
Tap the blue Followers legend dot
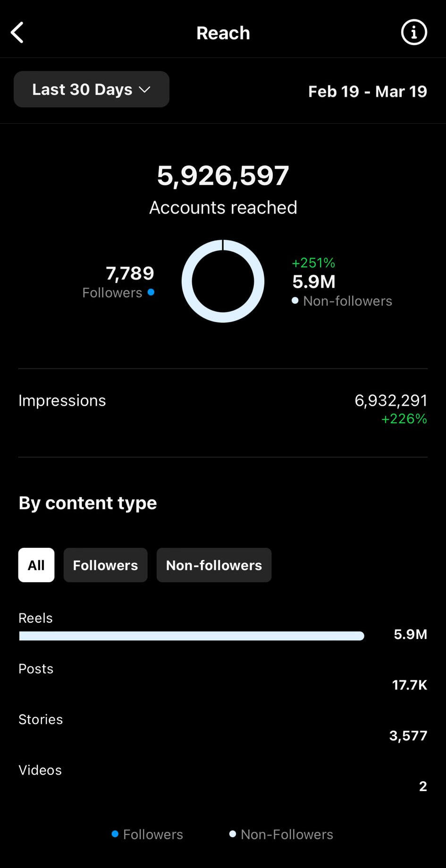[115, 834]
